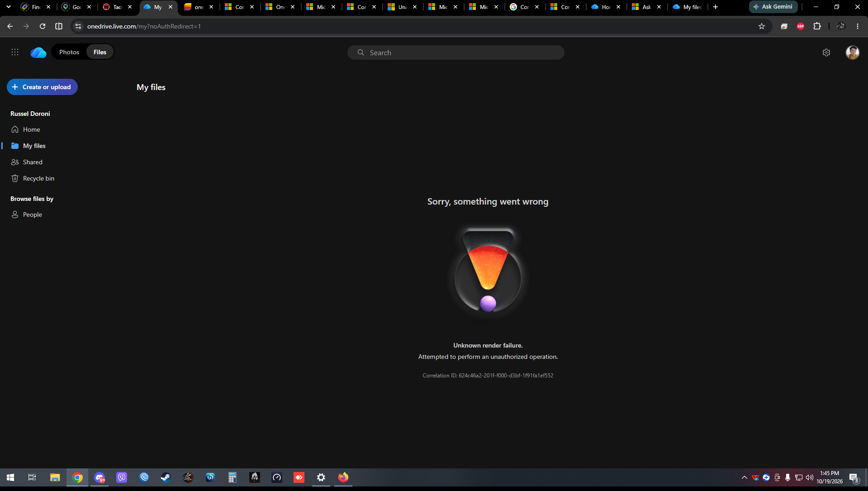
Task: Open Firefox from taskbar
Action: tap(343, 477)
